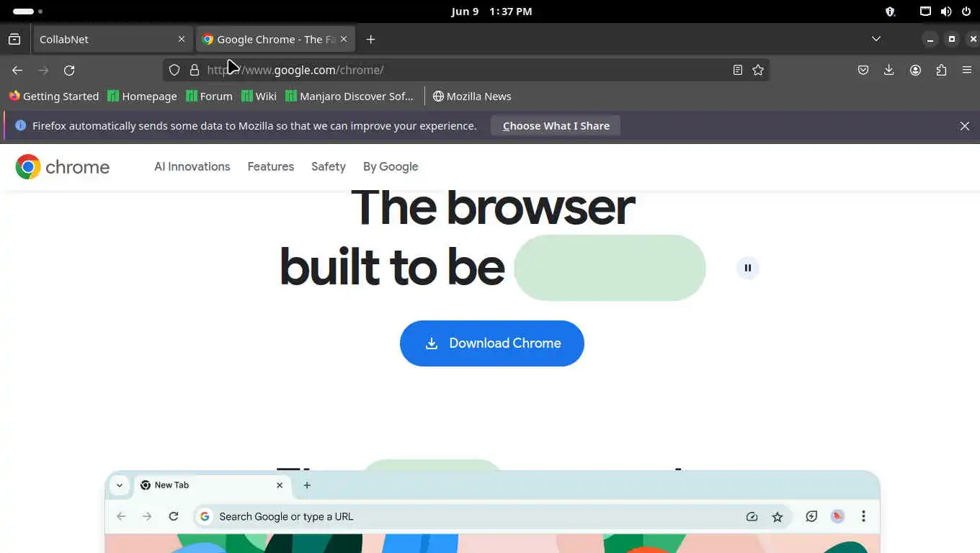The height and width of the screenshot is (553, 980).
Task: Click the Download Chrome button
Action: (492, 343)
